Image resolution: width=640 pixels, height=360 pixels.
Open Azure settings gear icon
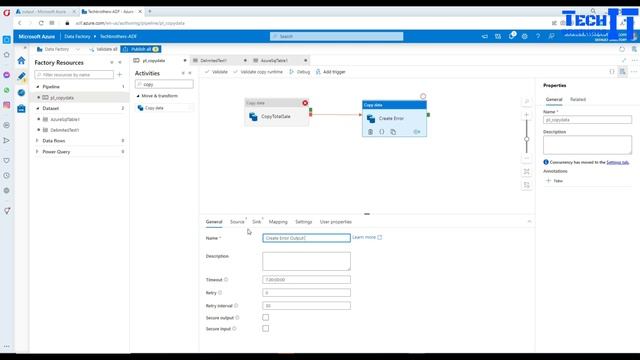[x=524, y=36]
